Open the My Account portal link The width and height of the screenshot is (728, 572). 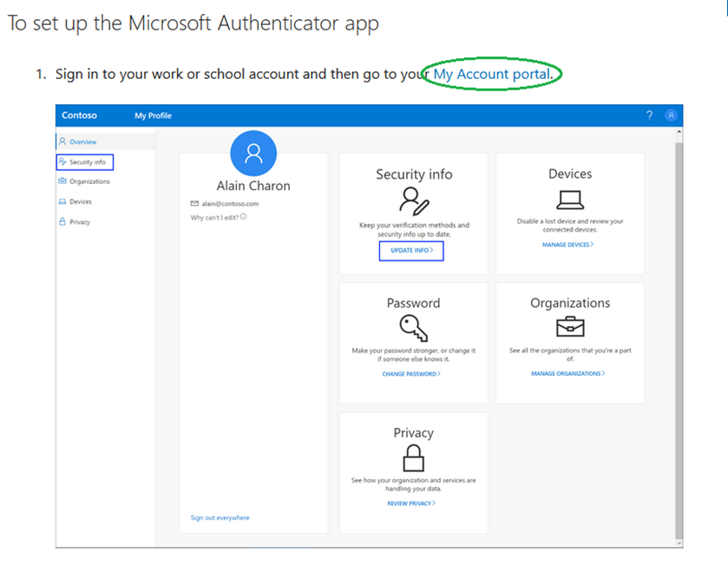click(492, 75)
